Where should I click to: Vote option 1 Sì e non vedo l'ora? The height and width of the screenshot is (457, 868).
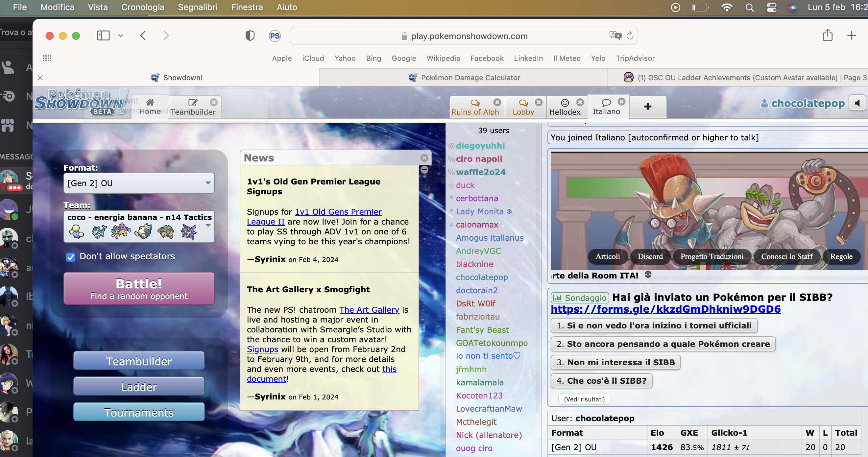654,325
